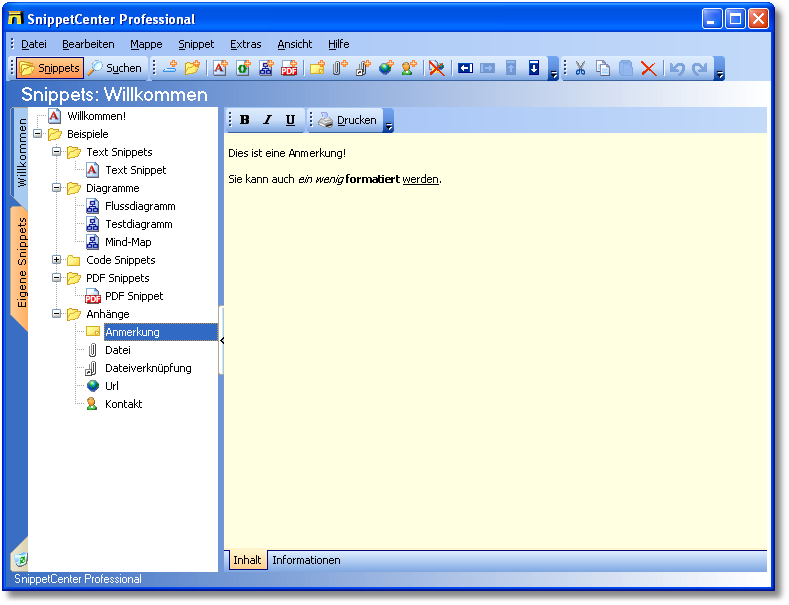Copy with the copy icon
This screenshot has width=789, height=605.
pos(603,68)
